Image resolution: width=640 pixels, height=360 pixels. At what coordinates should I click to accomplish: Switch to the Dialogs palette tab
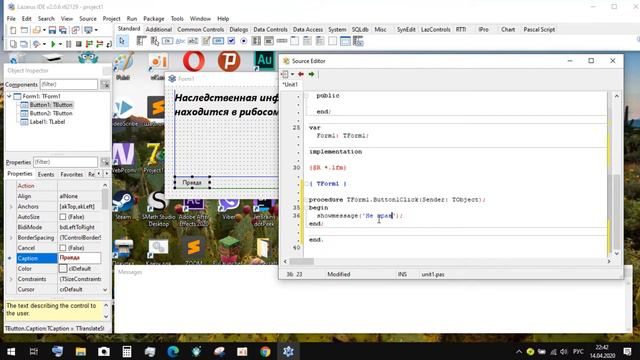(239, 29)
